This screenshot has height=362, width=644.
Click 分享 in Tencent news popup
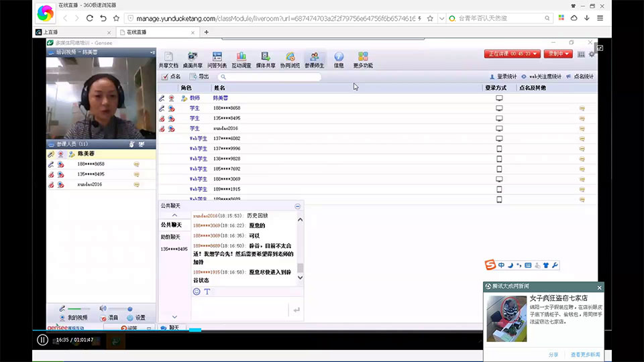553,354
